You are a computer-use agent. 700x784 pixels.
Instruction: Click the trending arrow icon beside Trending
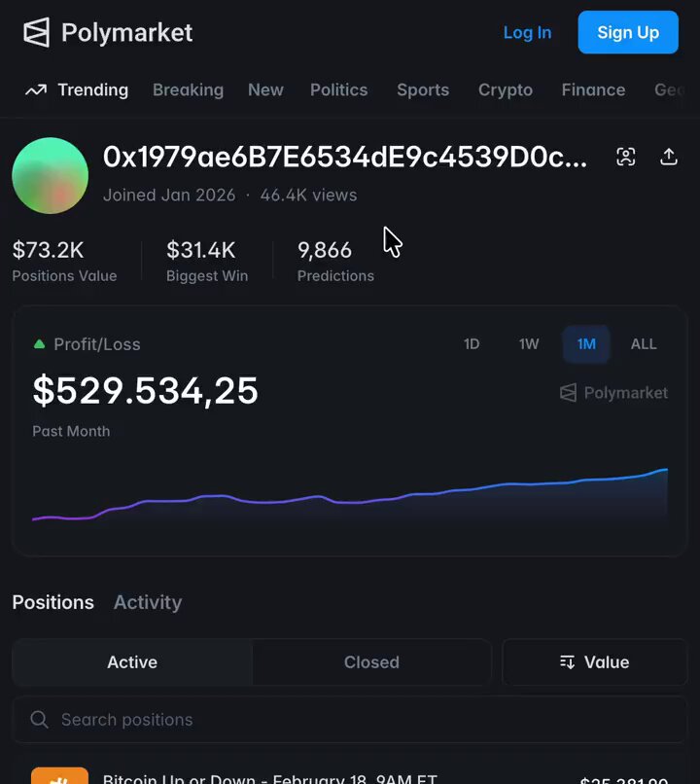click(34, 89)
